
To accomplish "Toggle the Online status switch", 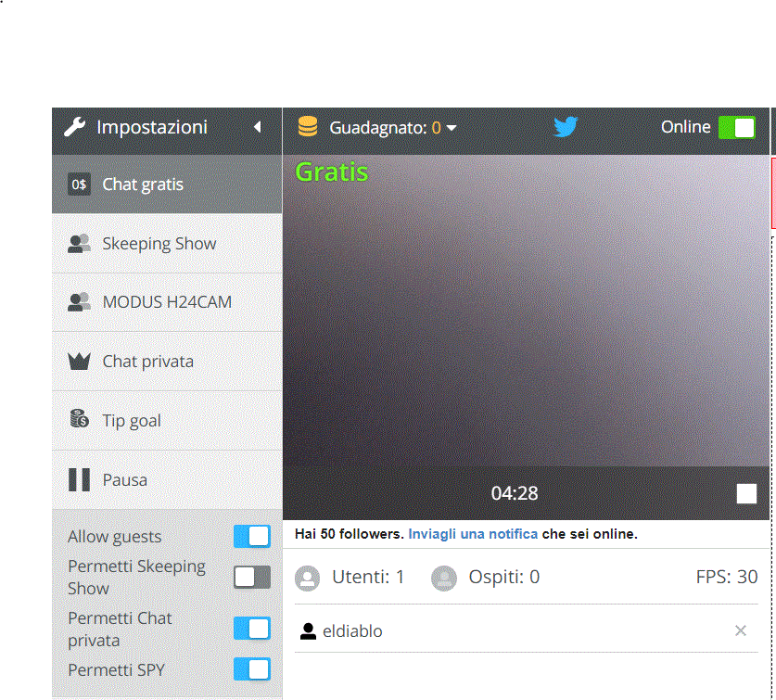I will pyautogui.click(x=736, y=128).
